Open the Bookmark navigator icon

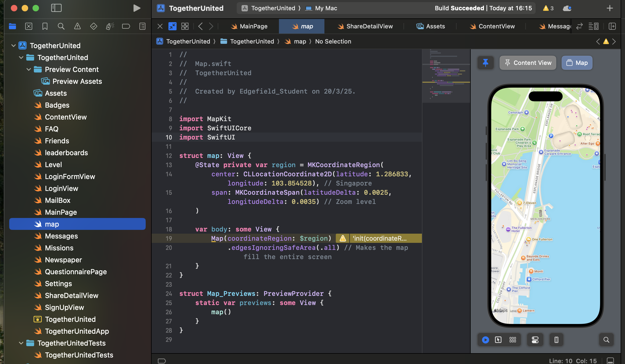pos(45,26)
